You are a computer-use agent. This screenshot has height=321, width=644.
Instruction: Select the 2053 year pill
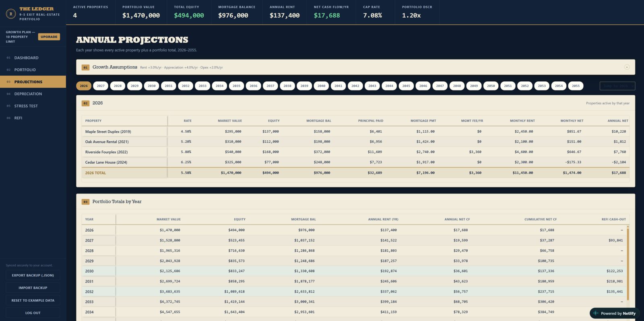542,86
